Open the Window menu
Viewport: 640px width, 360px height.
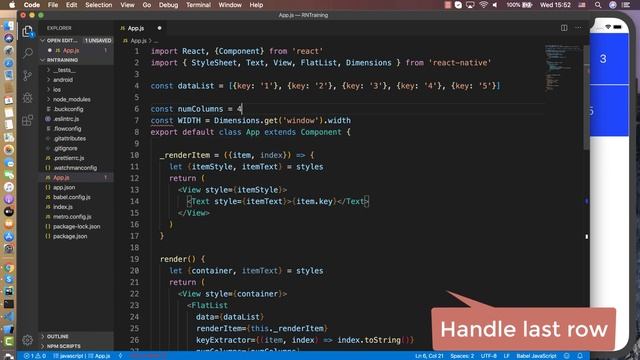click(x=230, y=5)
